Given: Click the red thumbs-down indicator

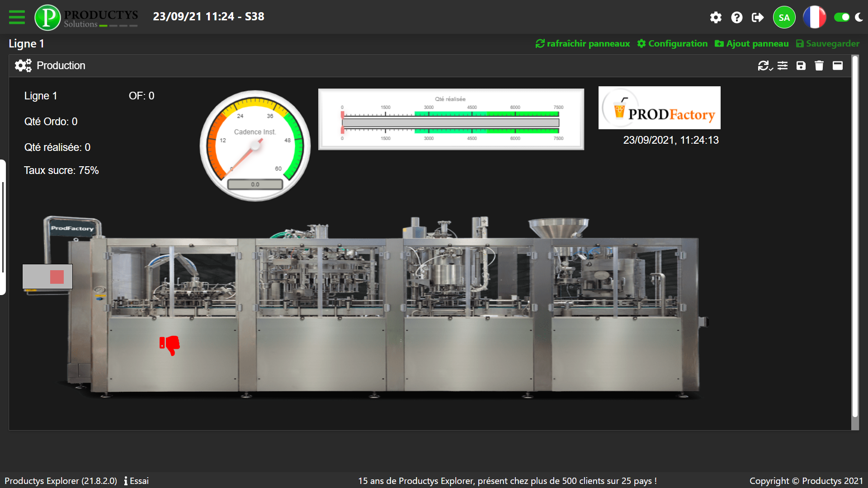Looking at the screenshot, I should coord(170,345).
